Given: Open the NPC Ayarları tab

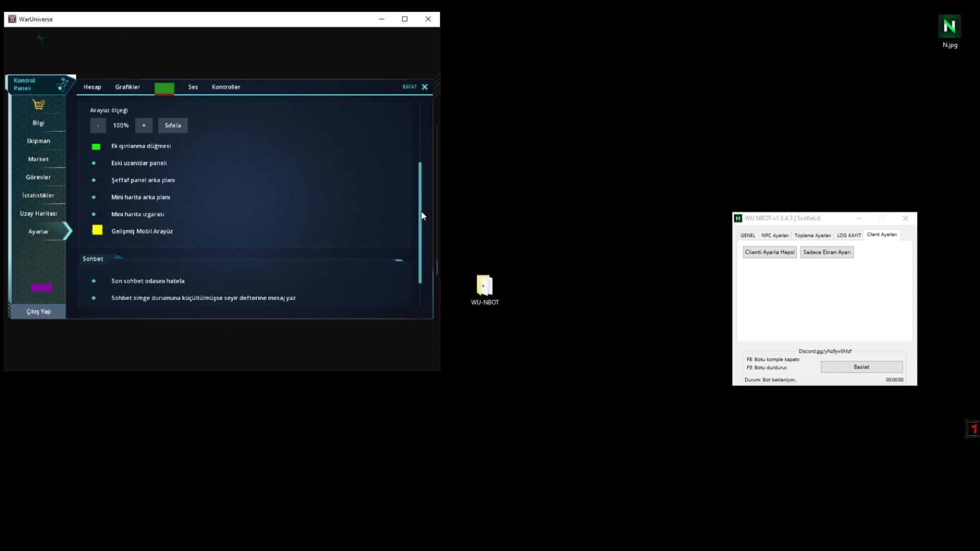Looking at the screenshot, I should click(774, 235).
